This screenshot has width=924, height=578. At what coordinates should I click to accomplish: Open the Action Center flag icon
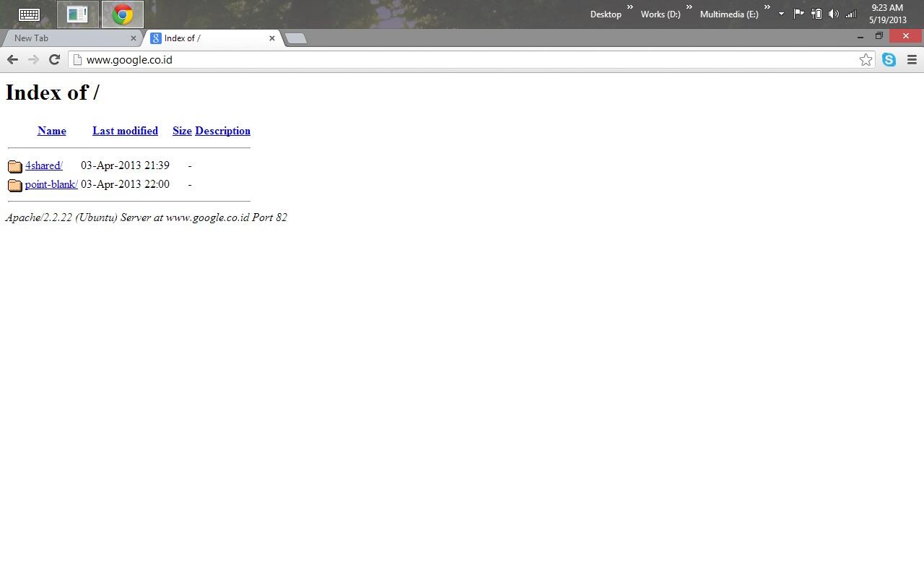798,14
